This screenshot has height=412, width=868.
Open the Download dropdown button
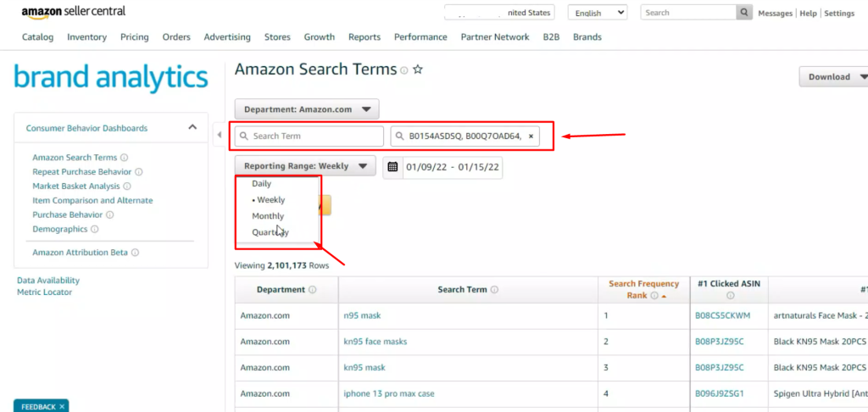point(834,77)
